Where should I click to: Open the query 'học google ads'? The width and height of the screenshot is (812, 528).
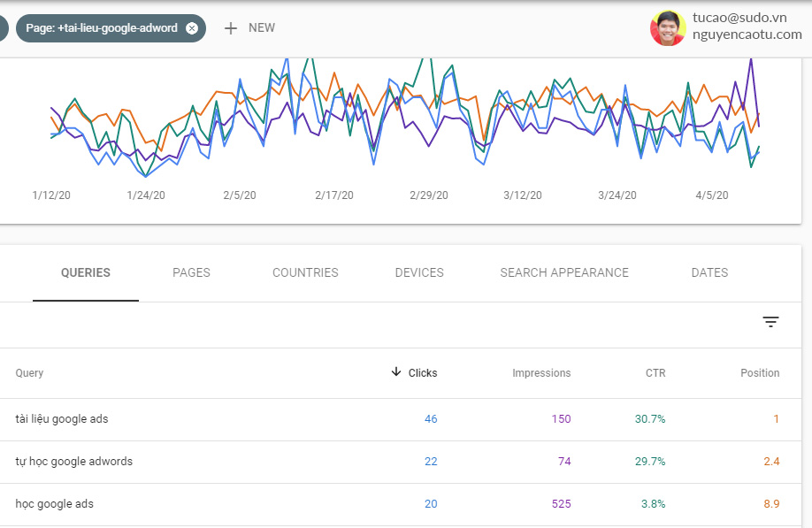(x=53, y=503)
